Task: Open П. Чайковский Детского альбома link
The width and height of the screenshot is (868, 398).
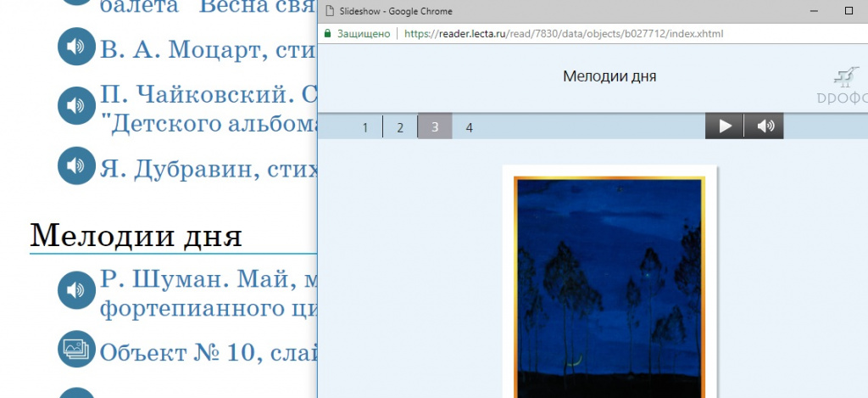Action: [x=209, y=109]
